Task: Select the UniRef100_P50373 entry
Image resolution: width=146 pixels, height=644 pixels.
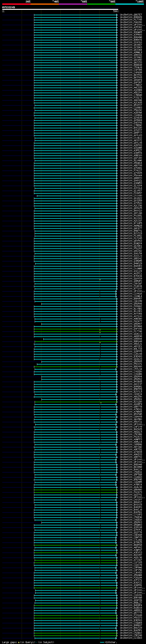Action: click(131, 618)
